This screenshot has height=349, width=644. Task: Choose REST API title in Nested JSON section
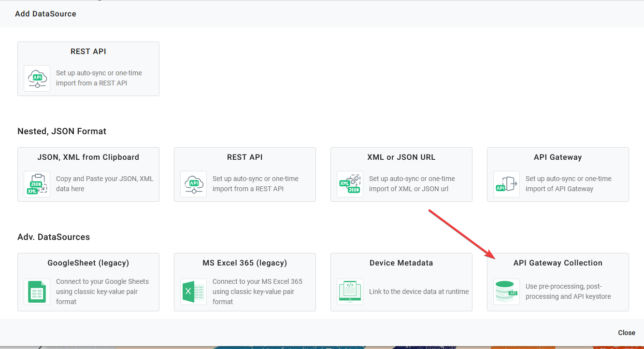(x=245, y=157)
